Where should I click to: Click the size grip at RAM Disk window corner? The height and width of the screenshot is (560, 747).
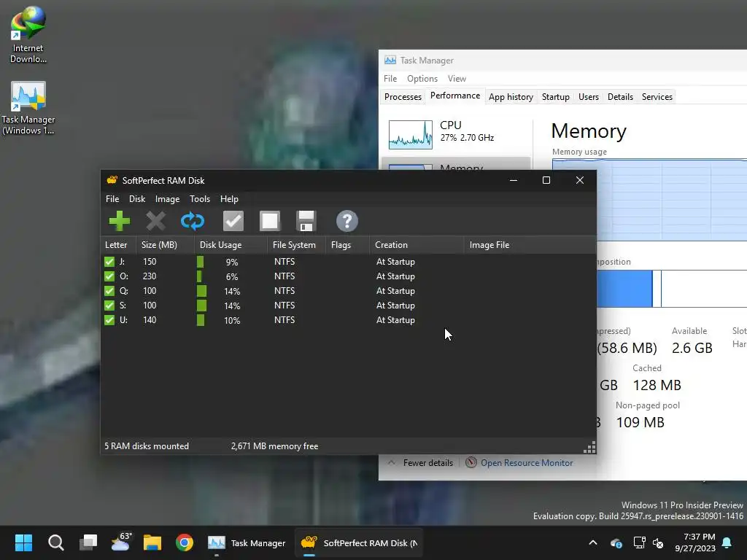589,448
